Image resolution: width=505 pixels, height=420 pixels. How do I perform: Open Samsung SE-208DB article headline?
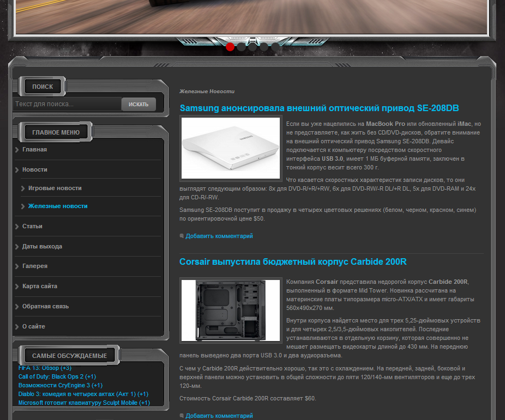(x=319, y=108)
